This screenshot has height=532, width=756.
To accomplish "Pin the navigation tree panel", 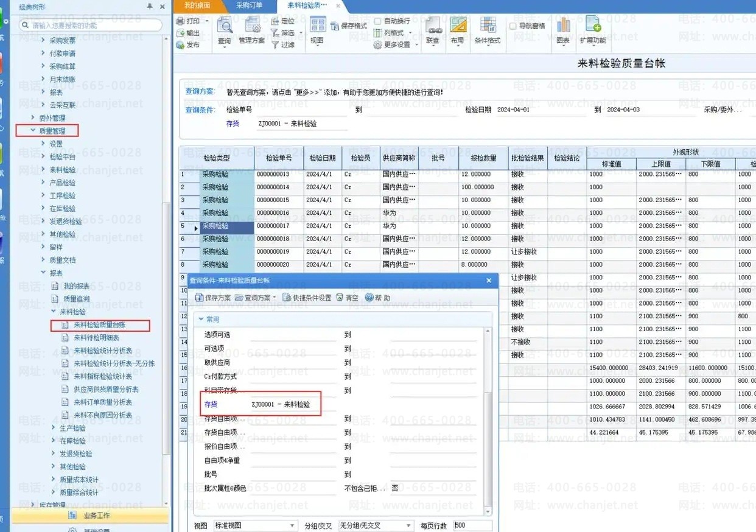I will coord(150,6).
